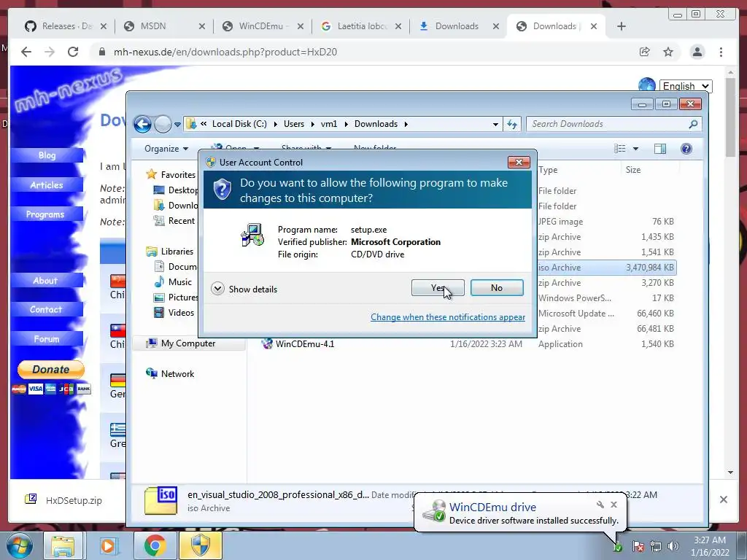
Task: Click Local Disk (C:) breadcrumb
Action: [239, 124]
